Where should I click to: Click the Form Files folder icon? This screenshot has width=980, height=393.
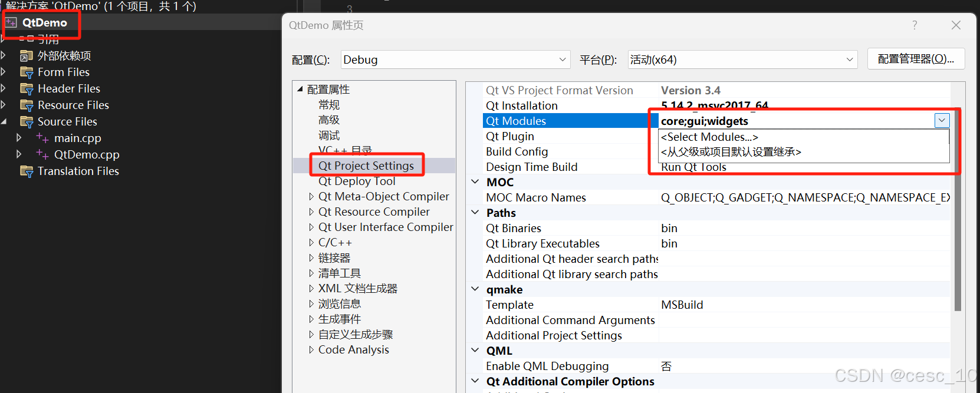pos(27,72)
